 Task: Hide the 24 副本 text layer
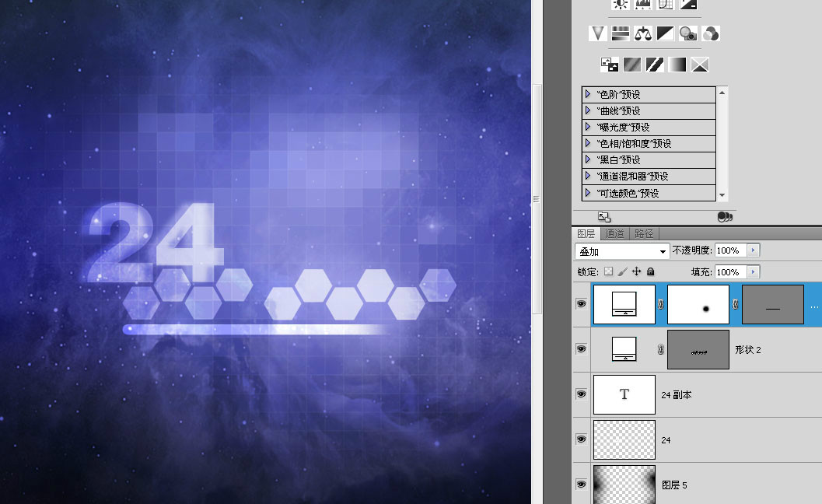click(581, 394)
